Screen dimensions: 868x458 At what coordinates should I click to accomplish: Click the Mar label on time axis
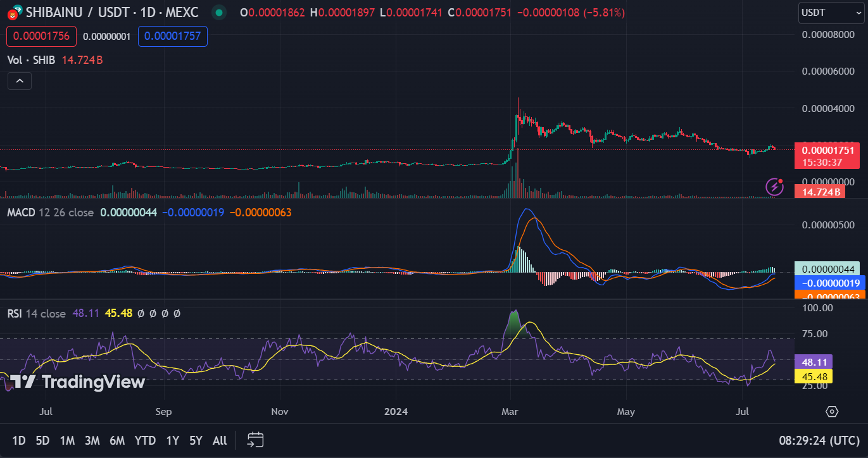click(510, 411)
